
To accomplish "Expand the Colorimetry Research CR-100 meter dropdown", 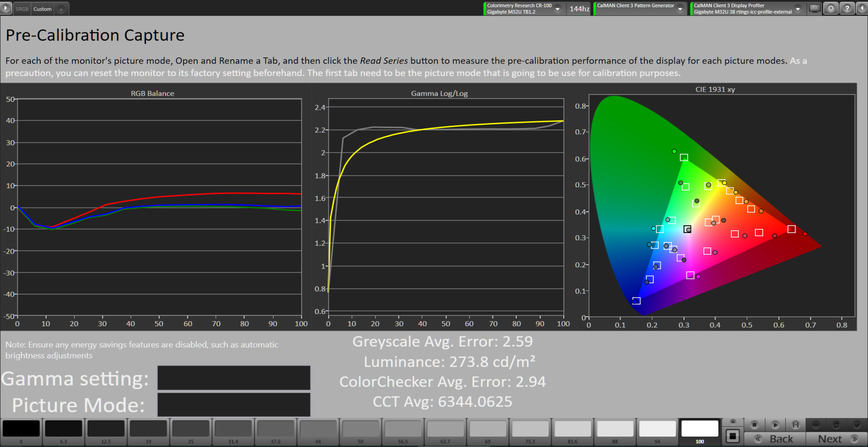I will click(x=558, y=9).
